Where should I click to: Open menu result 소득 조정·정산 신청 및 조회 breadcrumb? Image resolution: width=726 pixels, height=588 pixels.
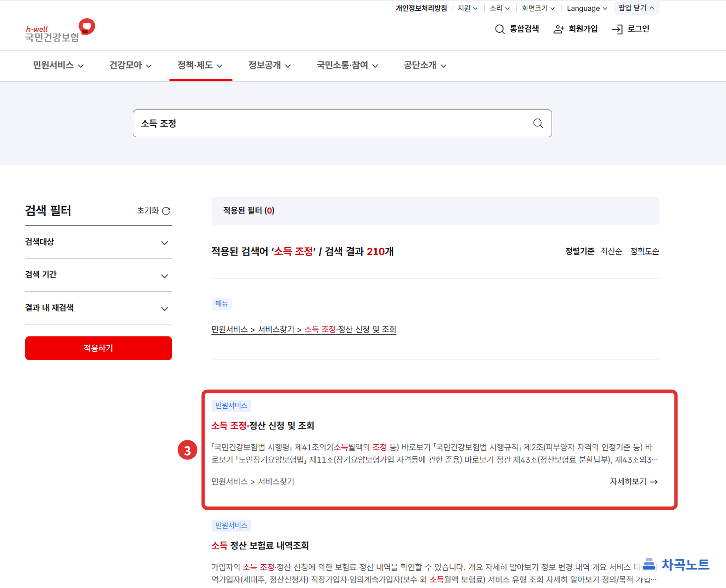coord(304,329)
